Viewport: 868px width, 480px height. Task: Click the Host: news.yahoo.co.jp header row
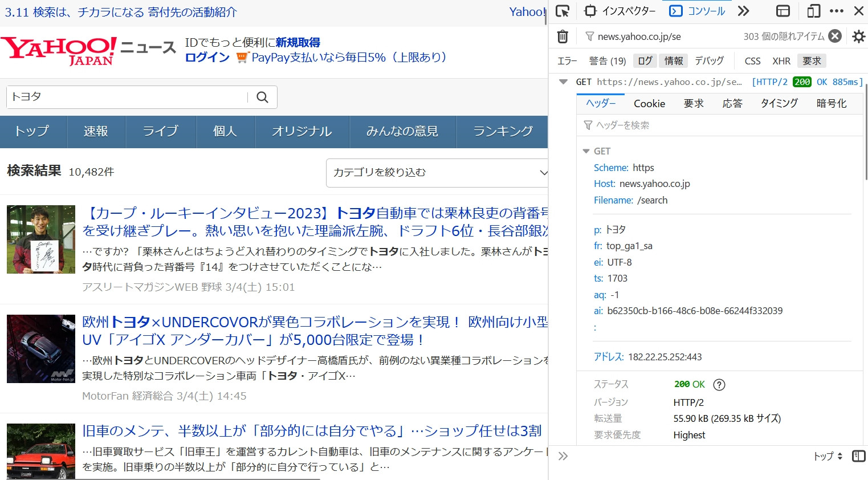[642, 184]
